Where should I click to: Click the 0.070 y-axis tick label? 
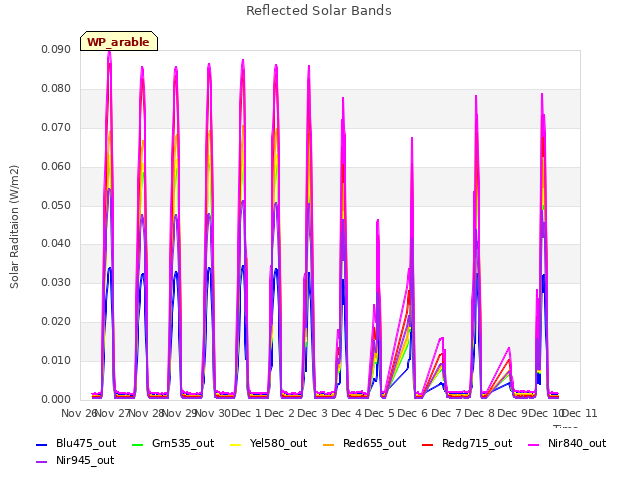point(56,128)
